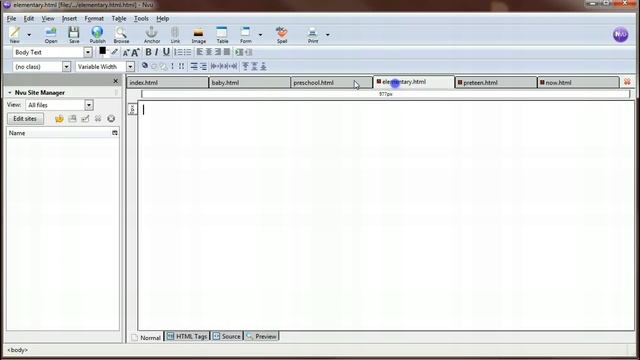Image resolution: width=640 pixels, height=360 pixels.
Task: Save the page with the Save icon
Action: [x=74, y=35]
